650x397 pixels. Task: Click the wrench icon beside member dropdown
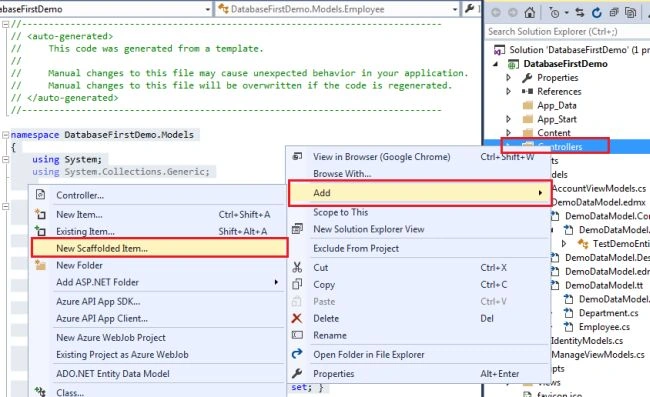469,8
